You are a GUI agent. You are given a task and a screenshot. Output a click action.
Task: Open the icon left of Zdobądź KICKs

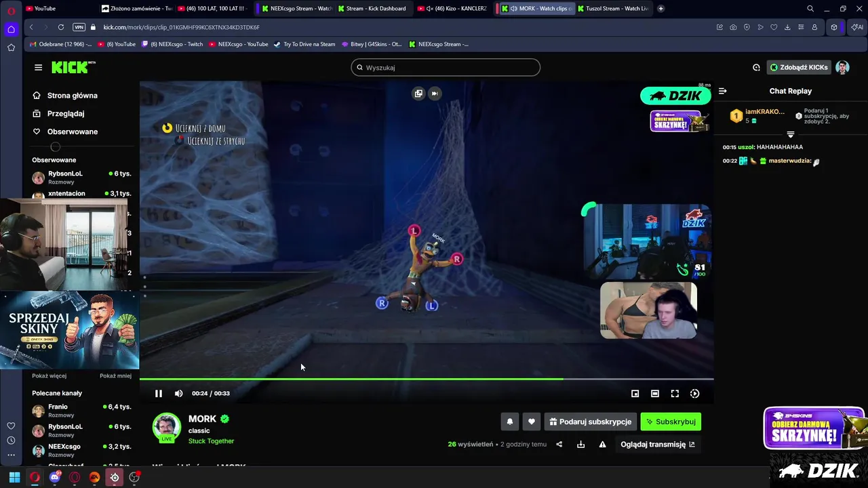point(756,67)
